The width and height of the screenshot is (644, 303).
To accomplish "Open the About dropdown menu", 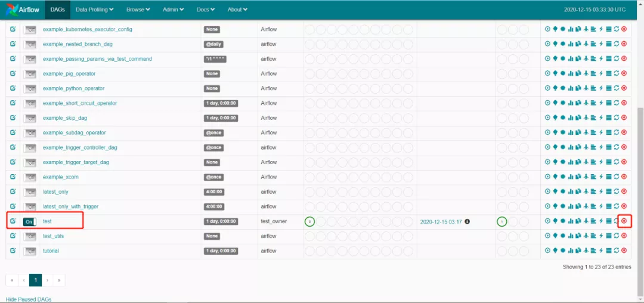I will (x=237, y=10).
